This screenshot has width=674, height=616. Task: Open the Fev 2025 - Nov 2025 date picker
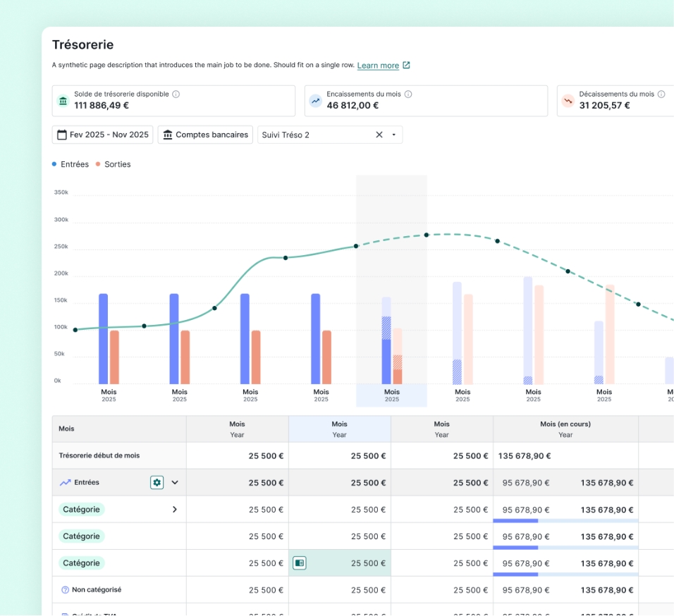(x=103, y=135)
